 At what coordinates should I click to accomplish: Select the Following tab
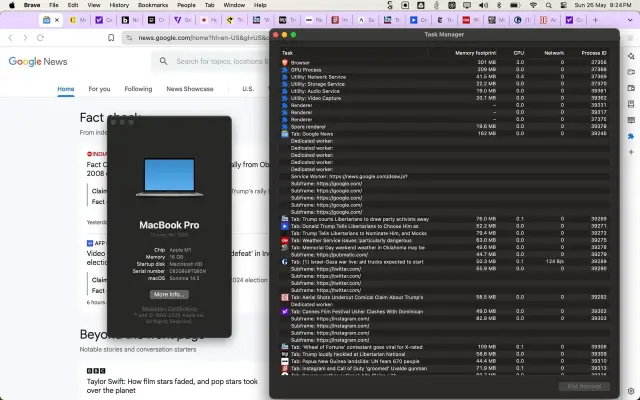[x=138, y=89]
